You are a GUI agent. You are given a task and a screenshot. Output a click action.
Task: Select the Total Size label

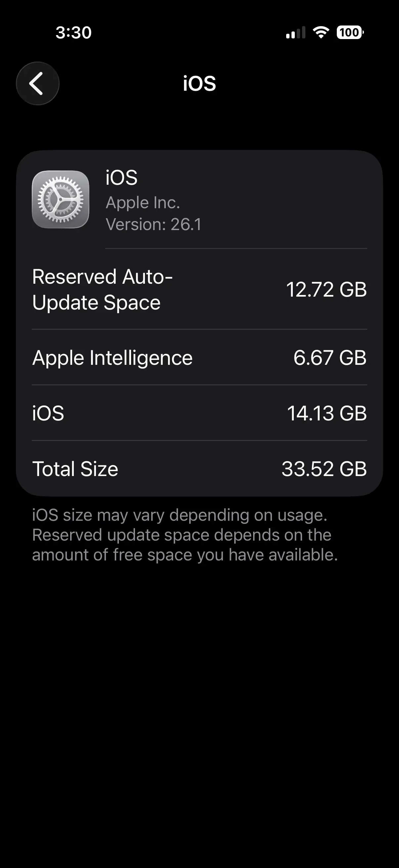(75, 469)
